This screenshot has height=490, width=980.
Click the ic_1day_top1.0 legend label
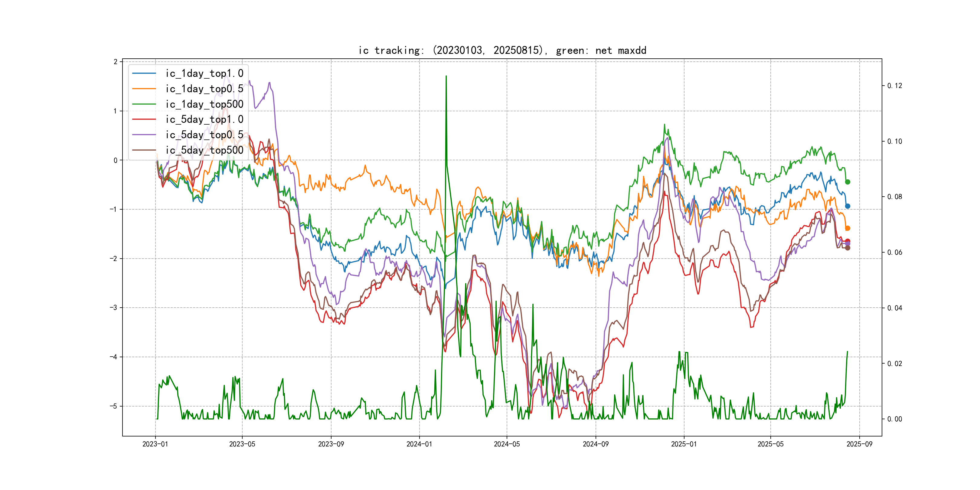click(204, 73)
